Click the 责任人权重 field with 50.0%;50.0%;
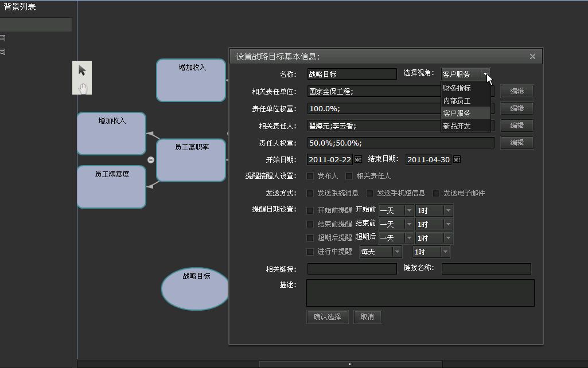588x368 pixels. (400, 143)
